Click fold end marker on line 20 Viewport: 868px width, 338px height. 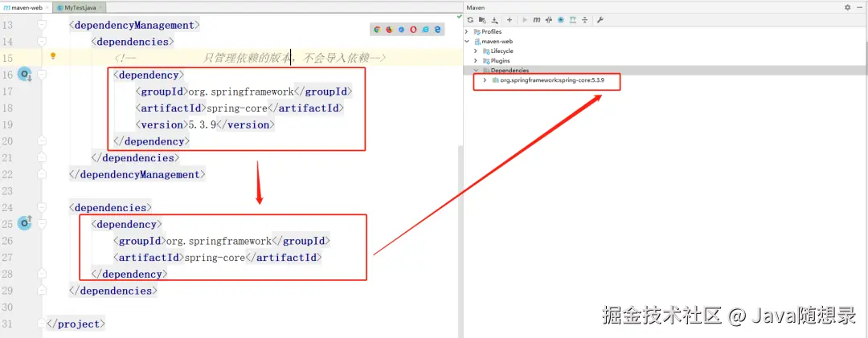coord(42,141)
